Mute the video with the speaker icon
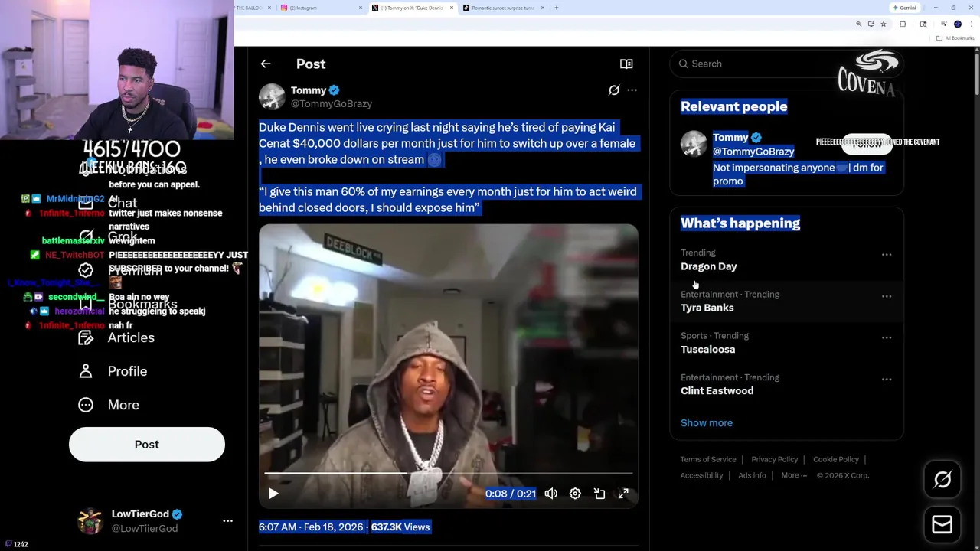Viewport: 980px width, 551px height. click(x=550, y=494)
